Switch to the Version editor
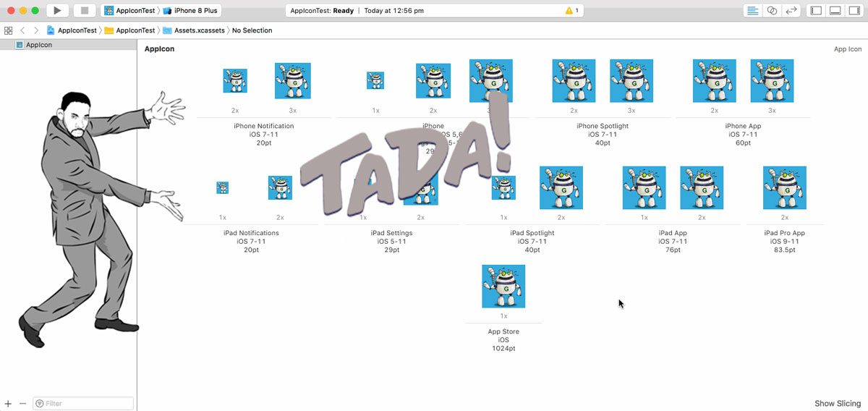 pos(791,11)
